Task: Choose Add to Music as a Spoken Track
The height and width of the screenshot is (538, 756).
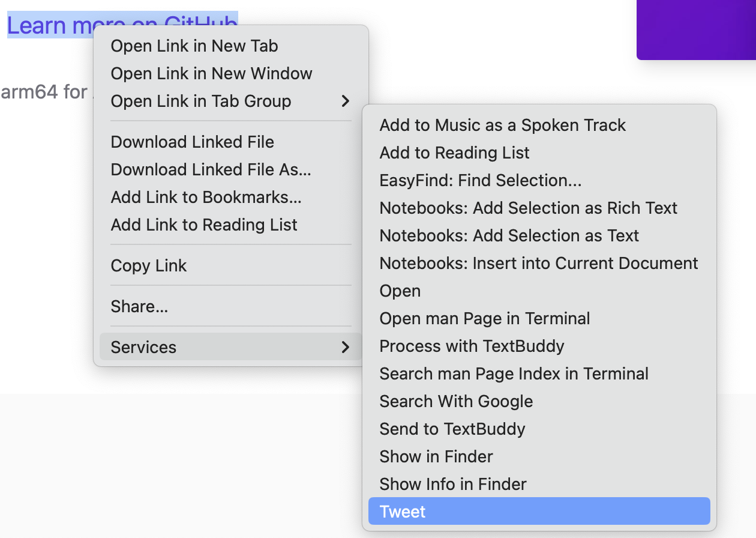Action: coord(502,125)
